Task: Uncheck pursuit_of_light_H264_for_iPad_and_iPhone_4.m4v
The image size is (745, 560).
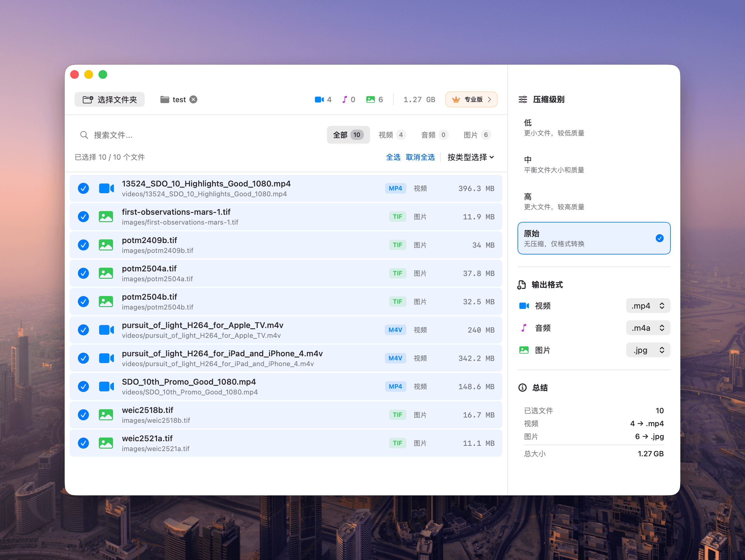Action: (x=83, y=358)
